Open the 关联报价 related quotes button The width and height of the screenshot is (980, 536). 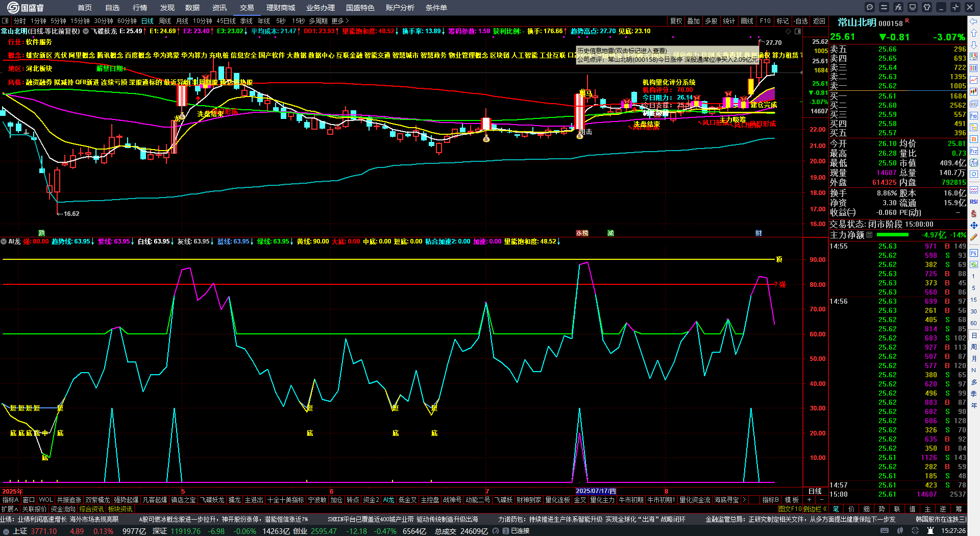(x=34, y=509)
